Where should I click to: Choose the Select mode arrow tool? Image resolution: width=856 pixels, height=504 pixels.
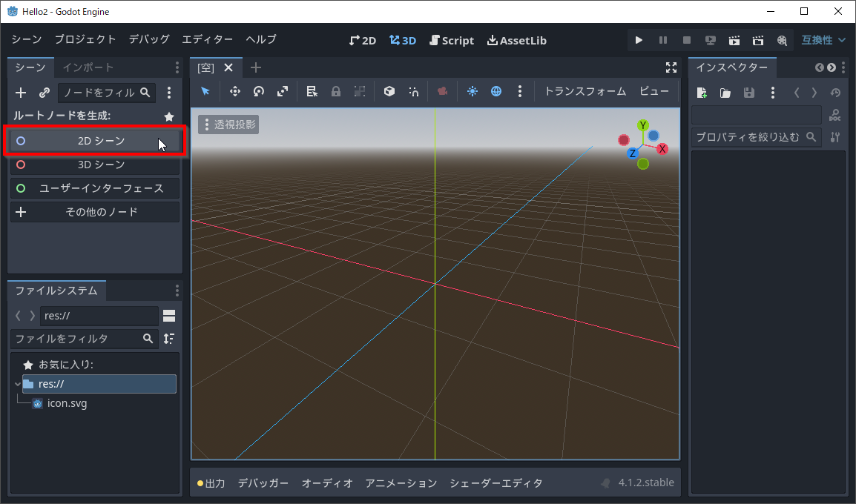205,91
